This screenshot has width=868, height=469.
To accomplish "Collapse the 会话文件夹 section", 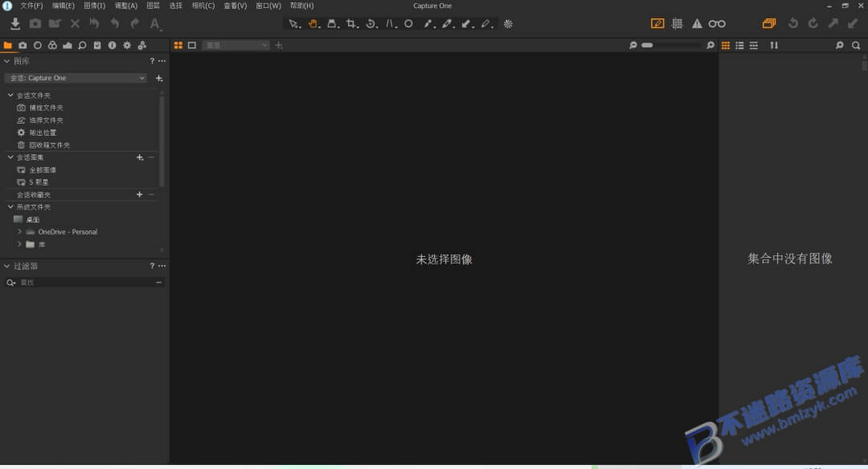I will click(x=10, y=95).
